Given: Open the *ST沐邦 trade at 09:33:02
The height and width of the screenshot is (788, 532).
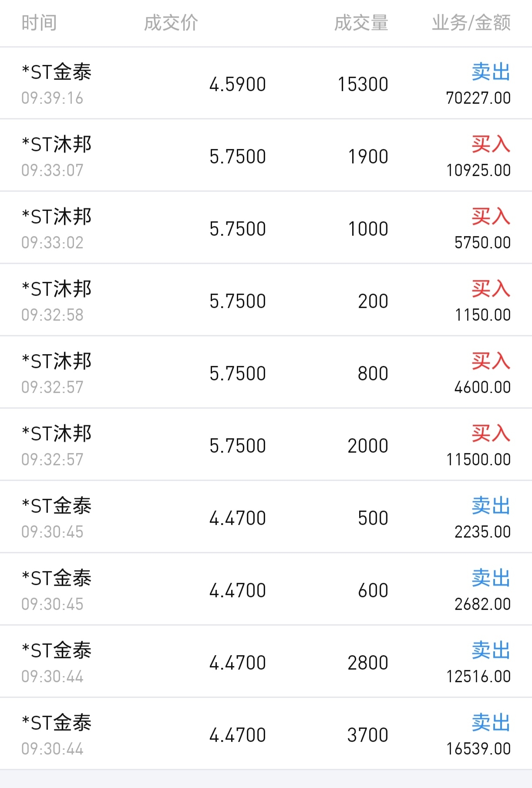Looking at the screenshot, I should (x=266, y=228).
